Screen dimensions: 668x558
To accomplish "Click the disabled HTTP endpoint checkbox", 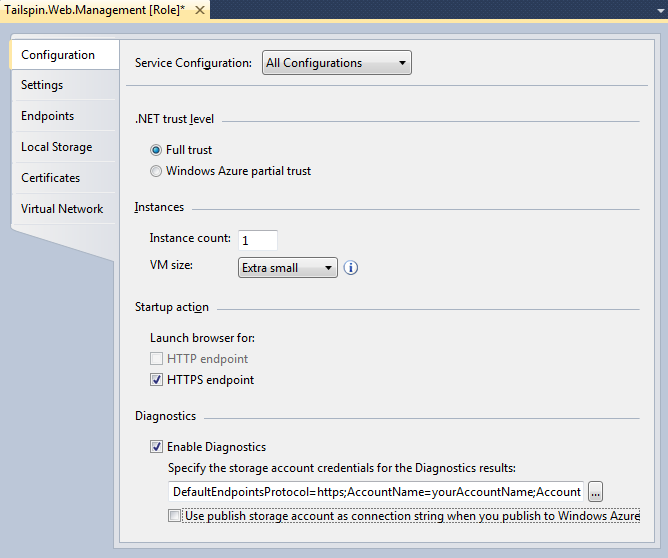I will [x=156, y=359].
